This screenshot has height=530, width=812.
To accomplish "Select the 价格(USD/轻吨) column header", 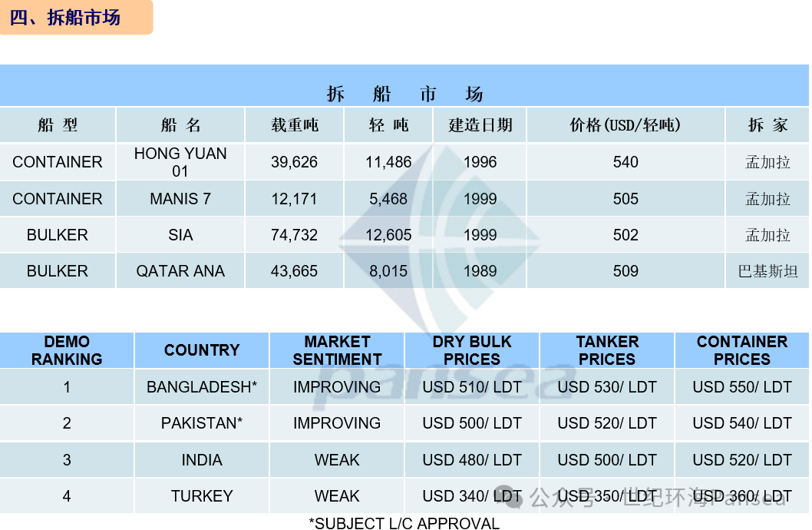I will point(625,125).
